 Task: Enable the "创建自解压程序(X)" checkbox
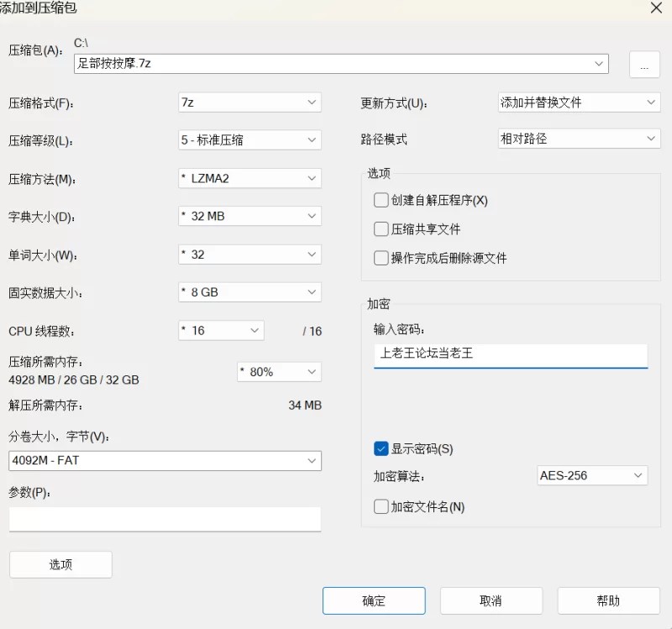point(381,200)
